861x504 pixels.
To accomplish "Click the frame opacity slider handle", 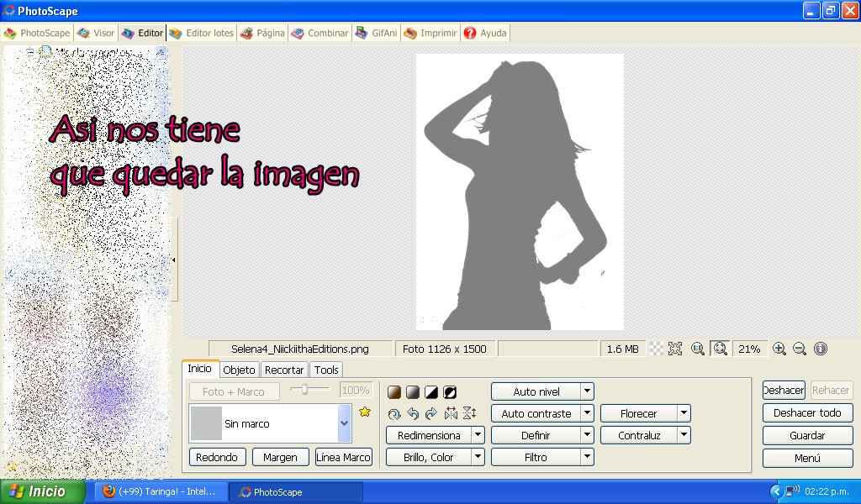I will point(304,390).
